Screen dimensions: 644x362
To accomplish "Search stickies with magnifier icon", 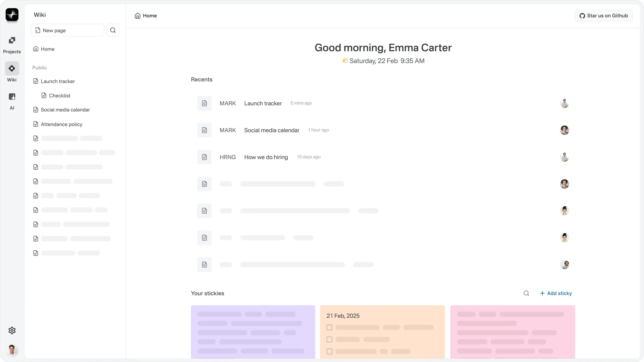I will click(x=526, y=293).
